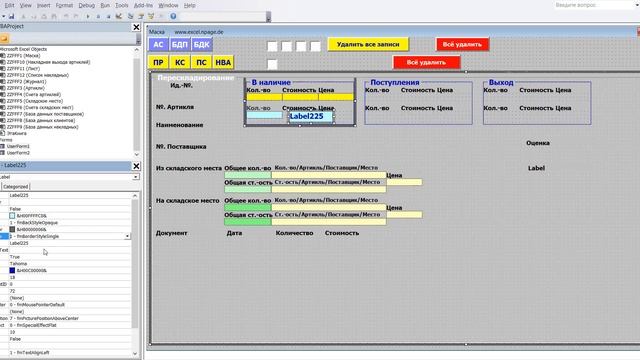Image resolution: width=640 pixels, height=360 pixels.
Task: Click the upper red Всё удалить button
Action: click(x=462, y=44)
